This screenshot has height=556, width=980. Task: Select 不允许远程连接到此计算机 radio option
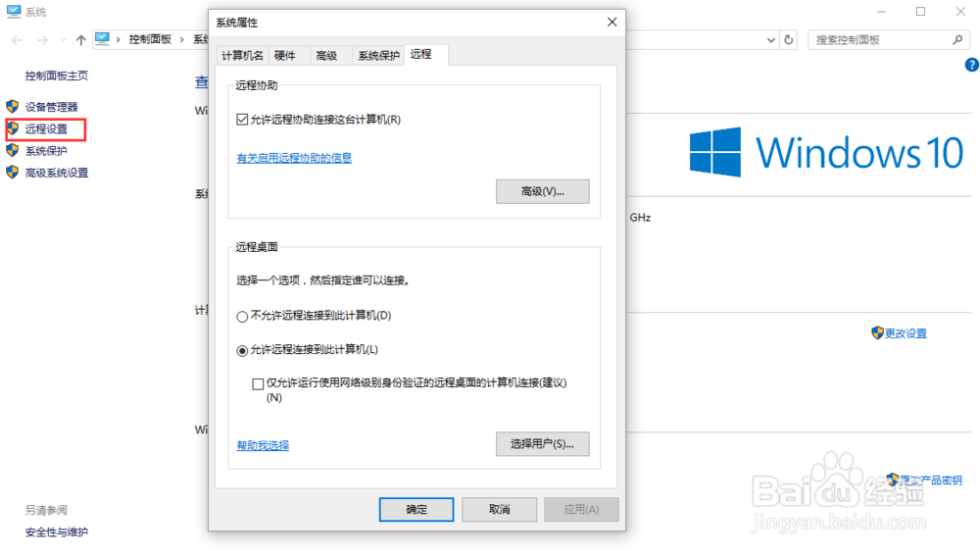tap(242, 317)
